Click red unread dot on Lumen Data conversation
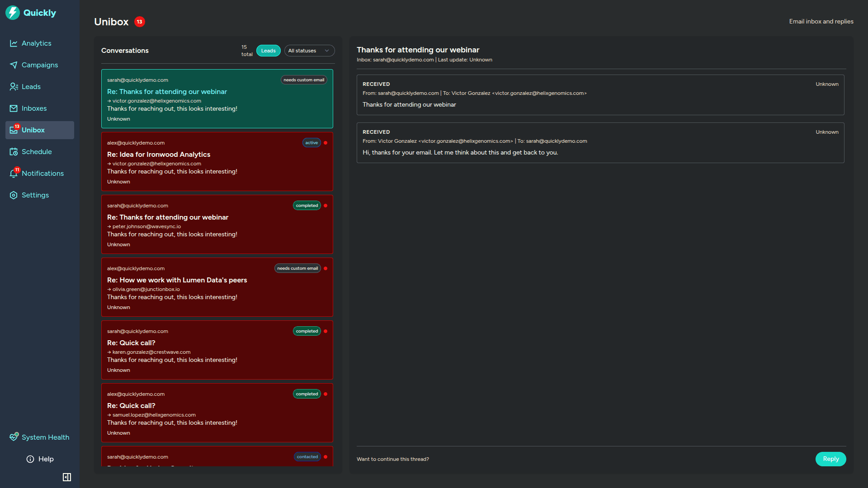Screen dimensions: 868x488 (x=325, y=268)
